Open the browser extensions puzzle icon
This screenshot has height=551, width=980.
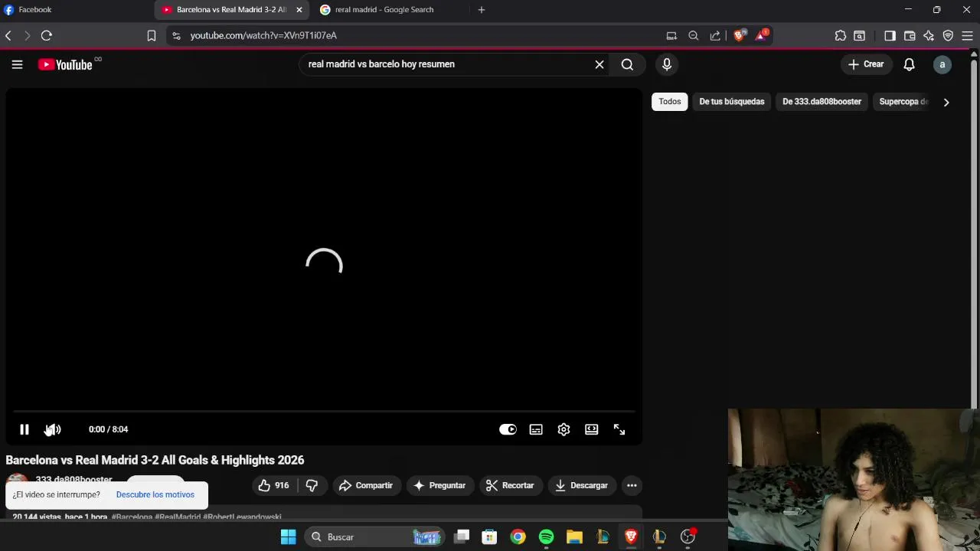click(841, 35)
